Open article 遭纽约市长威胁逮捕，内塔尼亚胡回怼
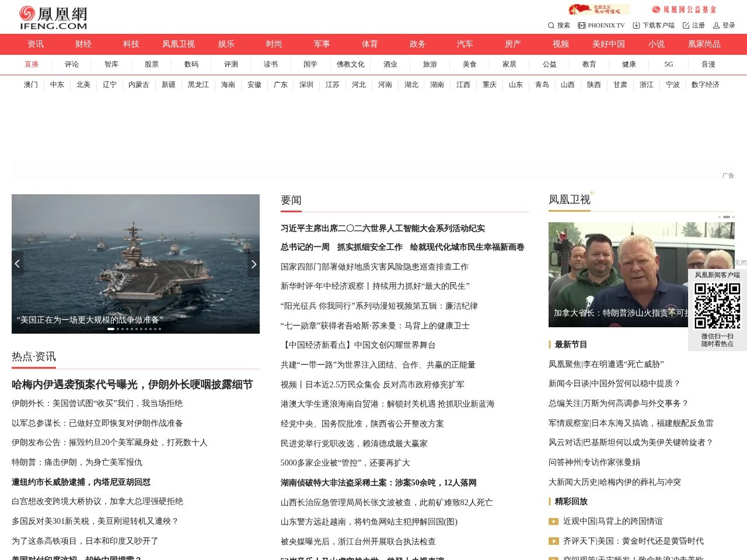This screenshot has width=747, height=560. coord(81,482)
